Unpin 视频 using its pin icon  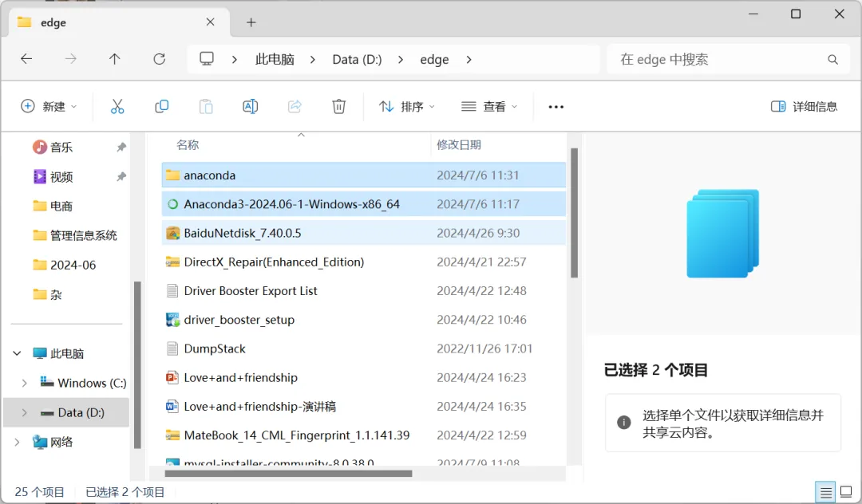coord(121,177)
